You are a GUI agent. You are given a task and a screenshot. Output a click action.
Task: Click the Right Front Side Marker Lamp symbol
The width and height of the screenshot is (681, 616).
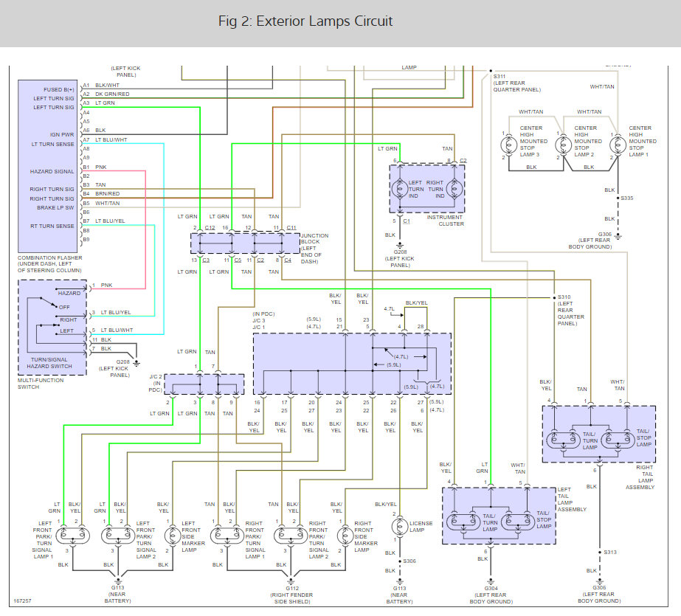pos(345,536)
